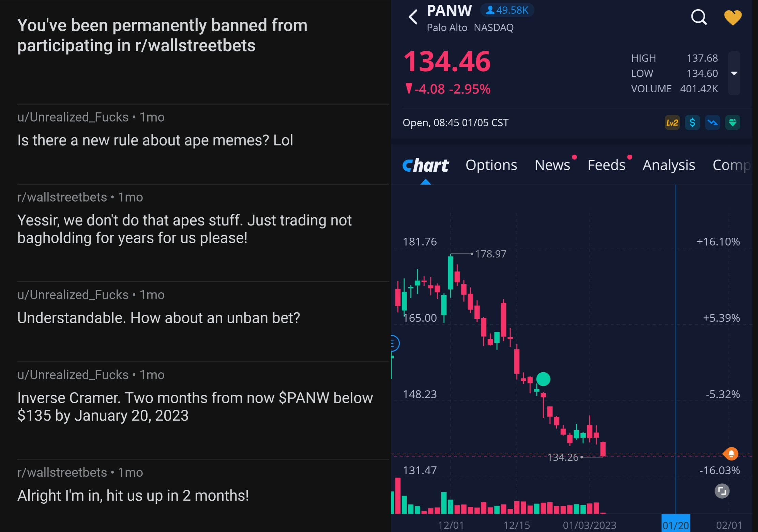The width and height of the screenshot is (758, 532).
Task: Expand the High/Low/Volume details dropdown arrow
Action: (x=734, y=73)
